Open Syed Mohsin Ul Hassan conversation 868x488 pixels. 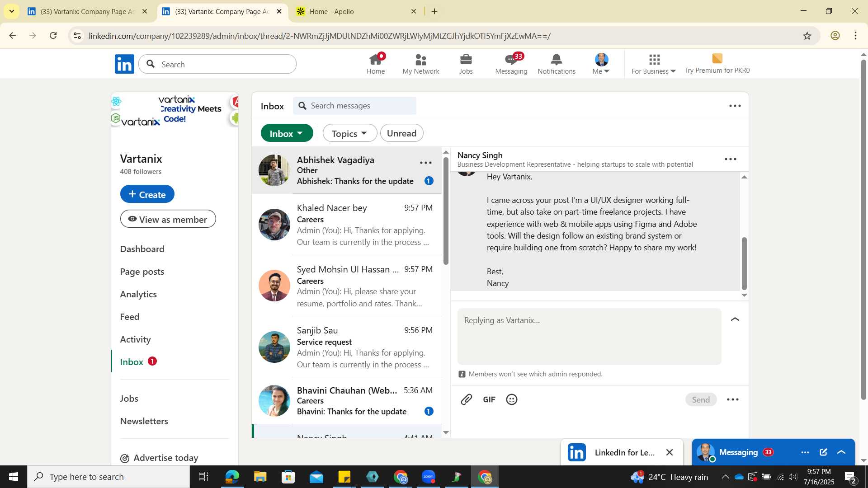click(347, 286)
